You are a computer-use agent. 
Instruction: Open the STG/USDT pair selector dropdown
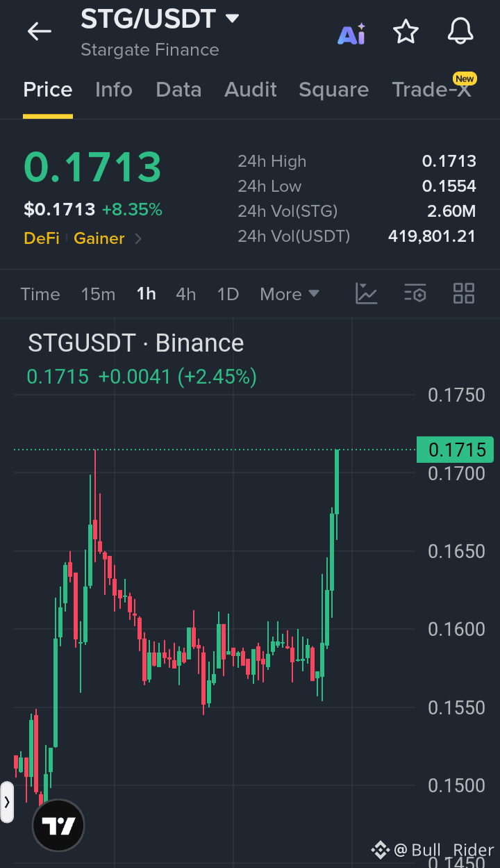pyautogui.click(x=160, y=18)
